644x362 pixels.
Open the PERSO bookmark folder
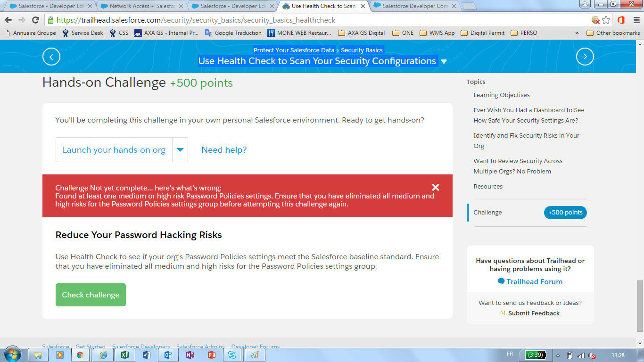pyautogui.click(x=523, y=33)
